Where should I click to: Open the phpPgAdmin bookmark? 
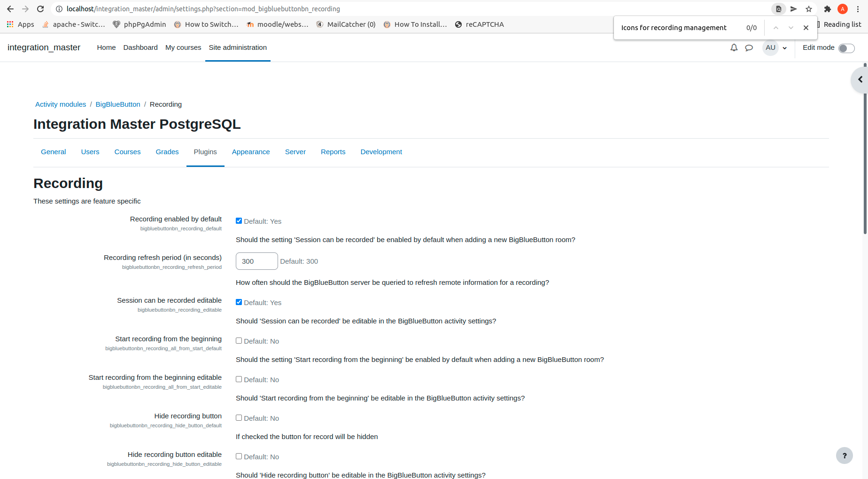139,24
